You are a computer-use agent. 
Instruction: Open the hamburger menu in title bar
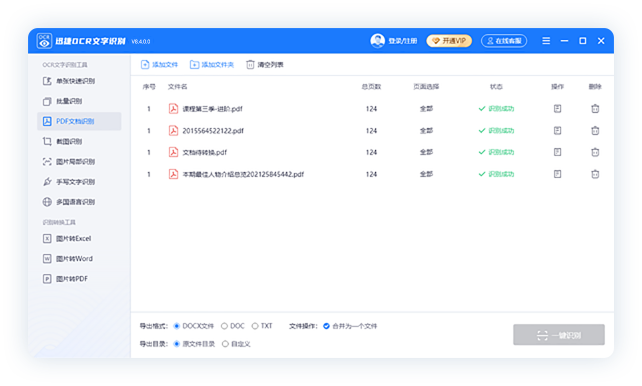(546, 41)
